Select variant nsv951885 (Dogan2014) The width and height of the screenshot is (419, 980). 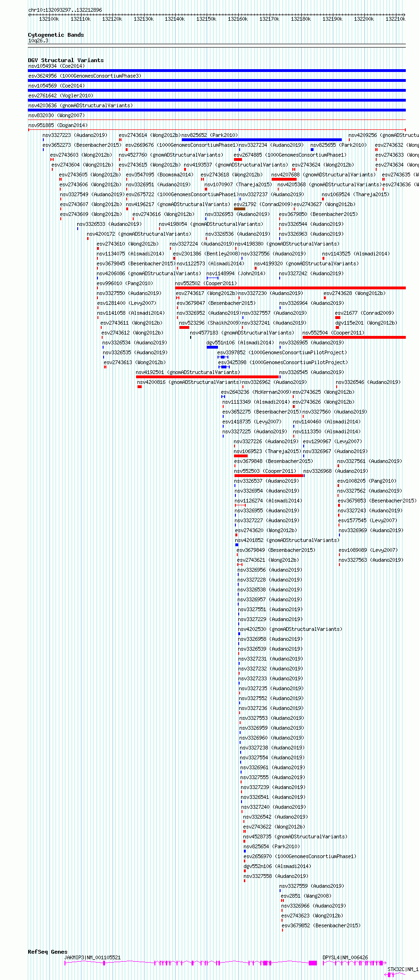coord(58,125)
